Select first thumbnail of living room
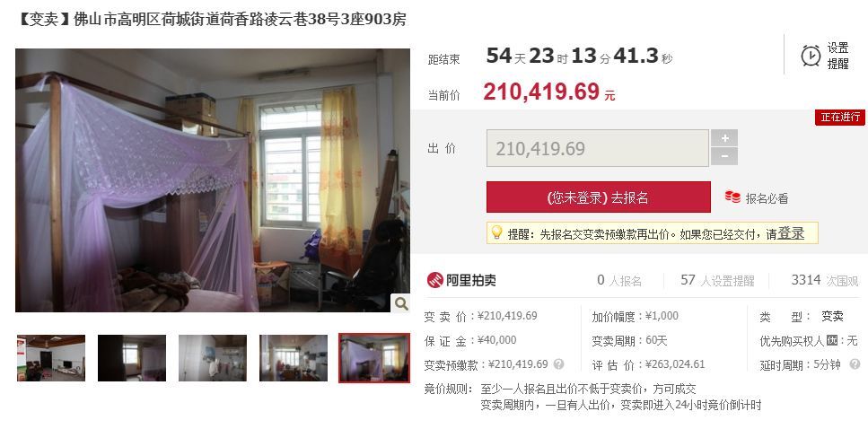The image size is (868, 429). [51, 358]
